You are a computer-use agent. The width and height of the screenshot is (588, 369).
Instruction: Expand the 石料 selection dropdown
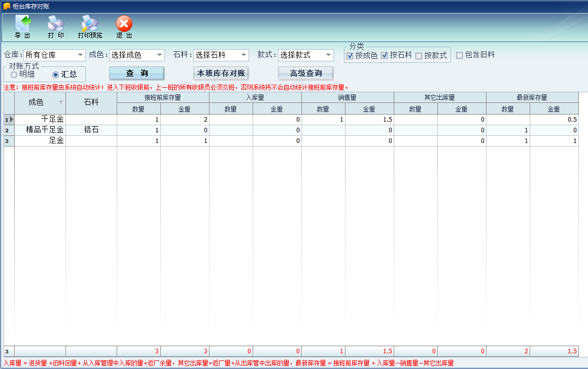tap(244, 55)
